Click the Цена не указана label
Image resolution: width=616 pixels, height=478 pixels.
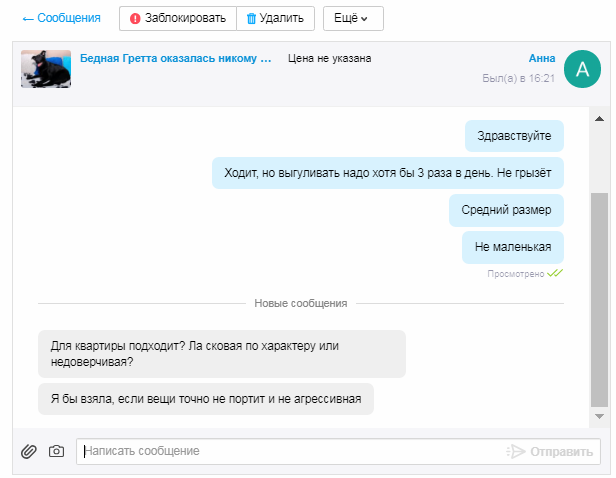pyautogui.click(x=330, y=59)
